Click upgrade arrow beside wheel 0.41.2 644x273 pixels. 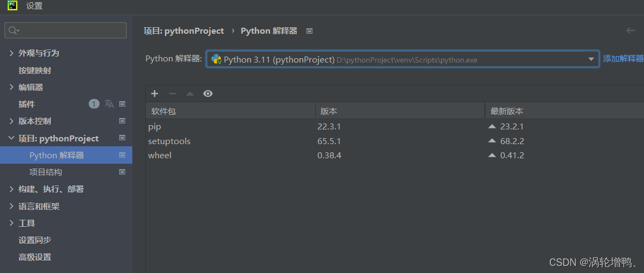coord(492,155)
